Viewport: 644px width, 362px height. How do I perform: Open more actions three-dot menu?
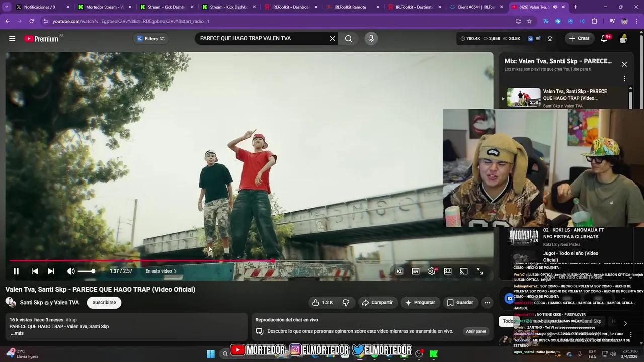tap(487, 302)
